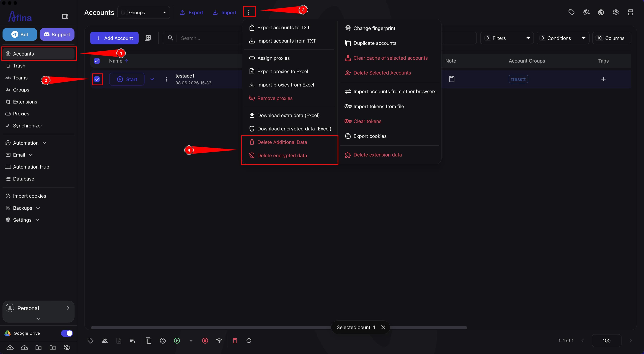The height and width of the screenshot is (354, 644).
Task: Click the bottom toolbar proxy check icon
Action: (x=219, y=340)
